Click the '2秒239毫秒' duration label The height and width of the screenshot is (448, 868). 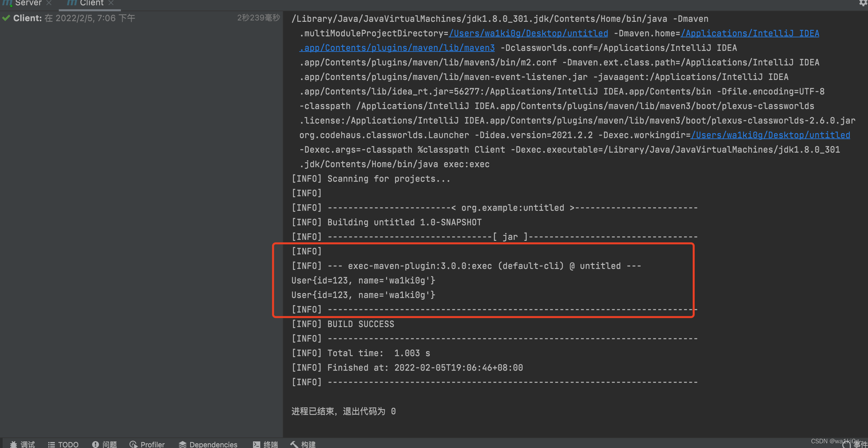258,18
